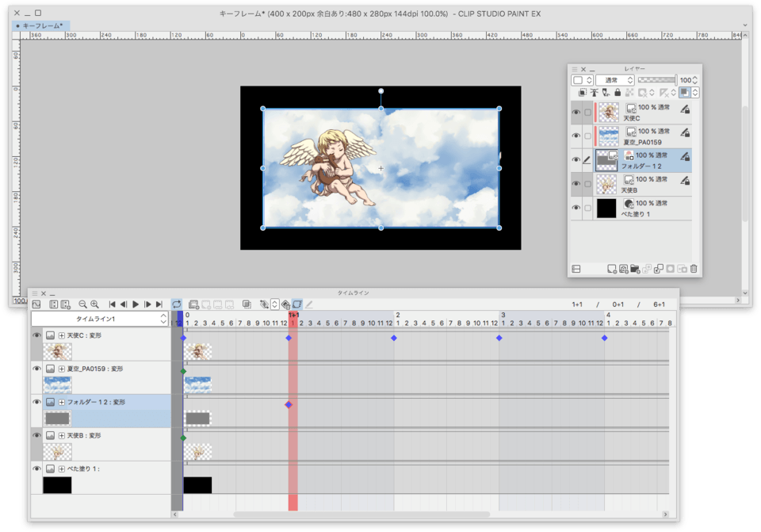Jump to the first frame of the timeline
761x532 pixels.
tap(113, 304)
